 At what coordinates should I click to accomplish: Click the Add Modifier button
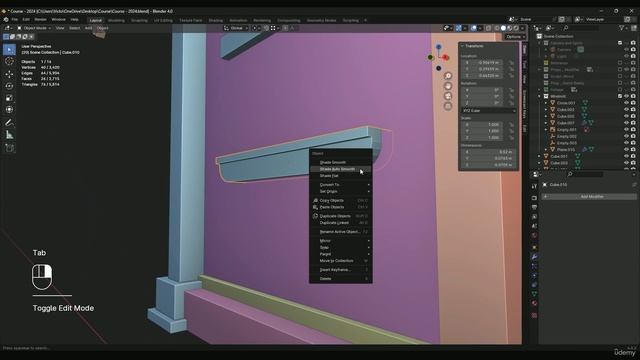pyautogui.click(x=589, y=197)
